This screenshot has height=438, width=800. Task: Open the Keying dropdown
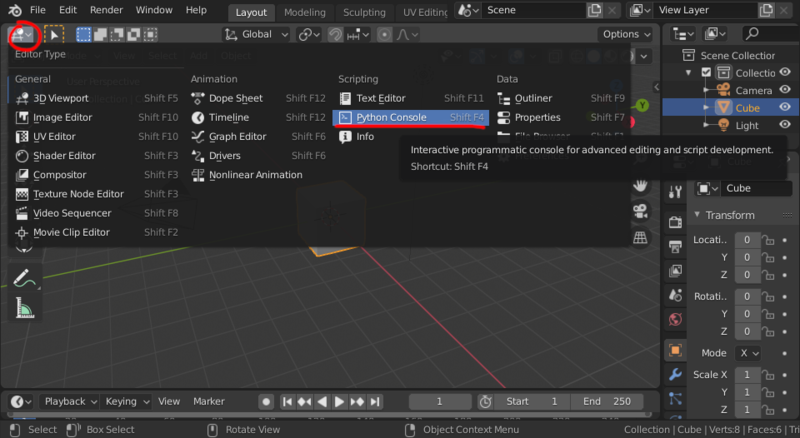pyautogui.click(x=126, y=402)
